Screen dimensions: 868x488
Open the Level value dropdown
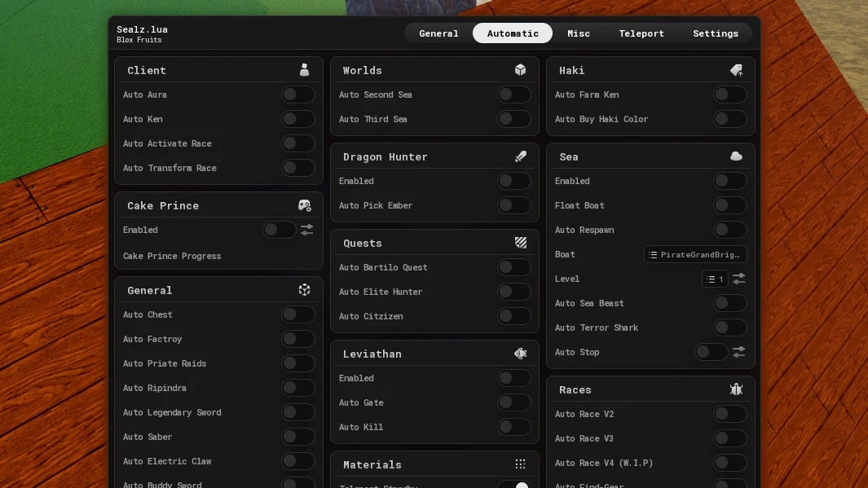point(715,279)
